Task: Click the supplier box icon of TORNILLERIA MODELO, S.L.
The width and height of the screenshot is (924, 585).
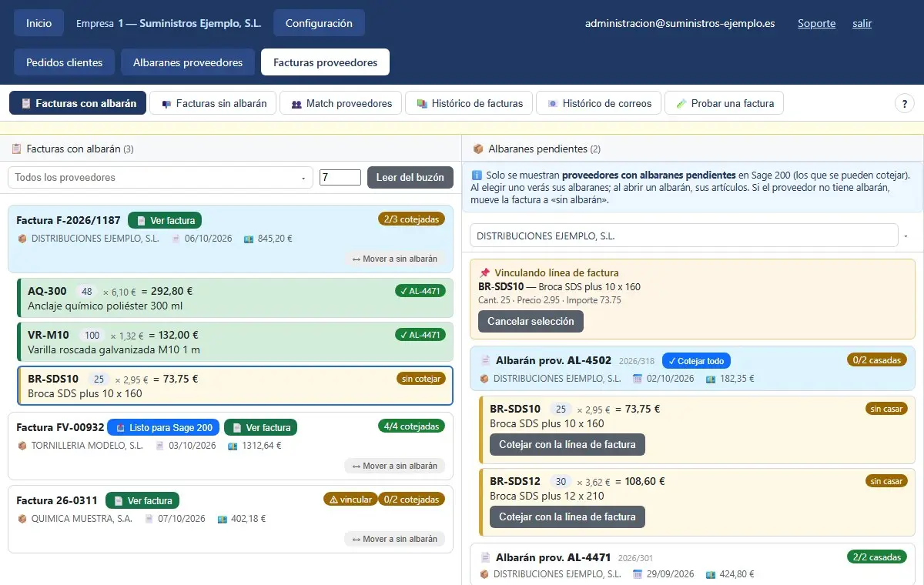Action: click(22, 445)
